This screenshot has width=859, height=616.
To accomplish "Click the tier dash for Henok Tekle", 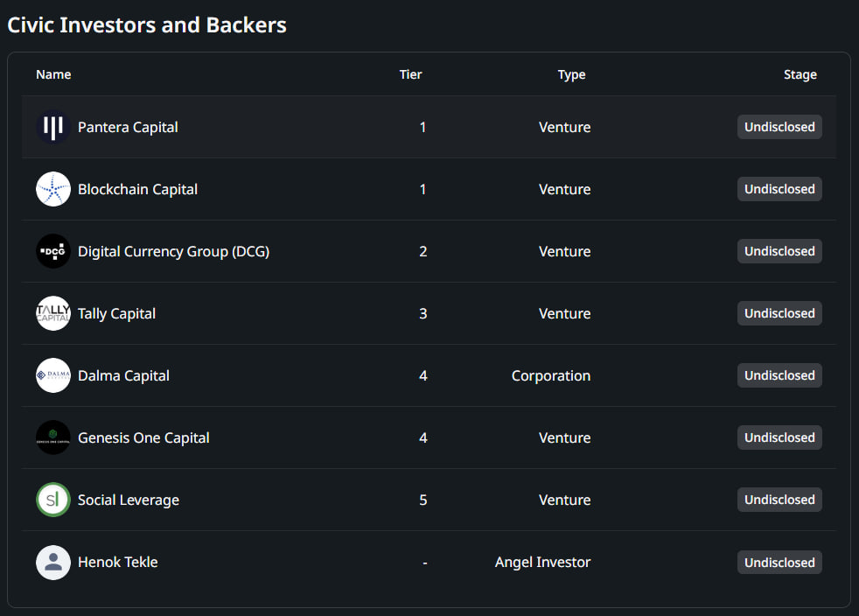I will click(x=425, y=563).
